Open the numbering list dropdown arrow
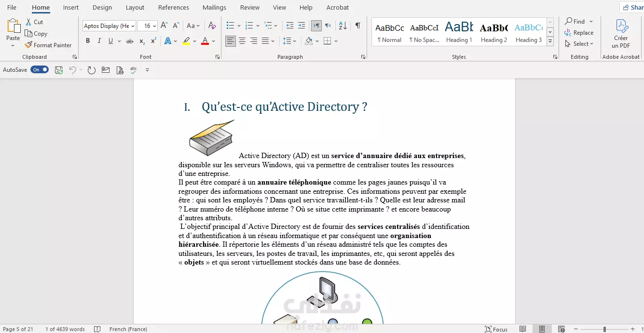Screen dimensions: 644x333 point(258,26)
